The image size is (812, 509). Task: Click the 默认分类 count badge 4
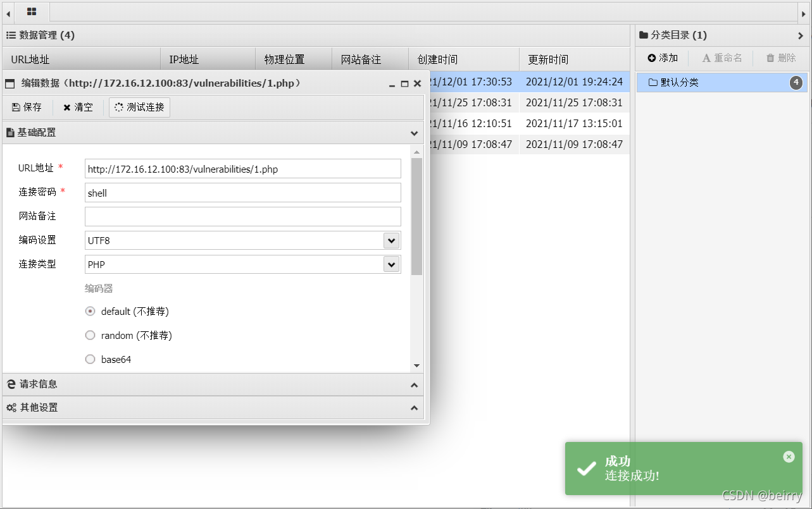click(x=796, y=82)
